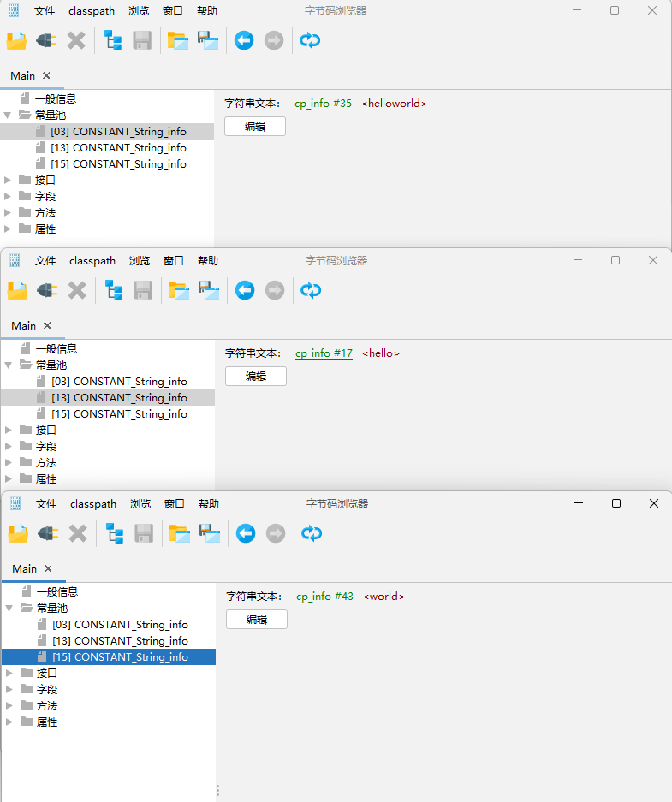Collapse 常量池 node in middle window
This screenshot has width=672, height=802.
point(9,365)
